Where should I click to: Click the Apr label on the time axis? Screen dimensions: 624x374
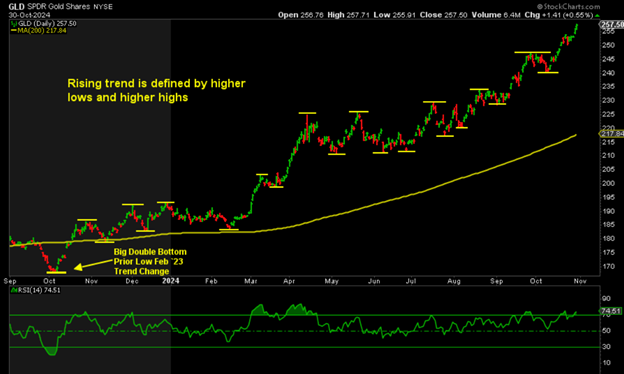click(289, 281)
